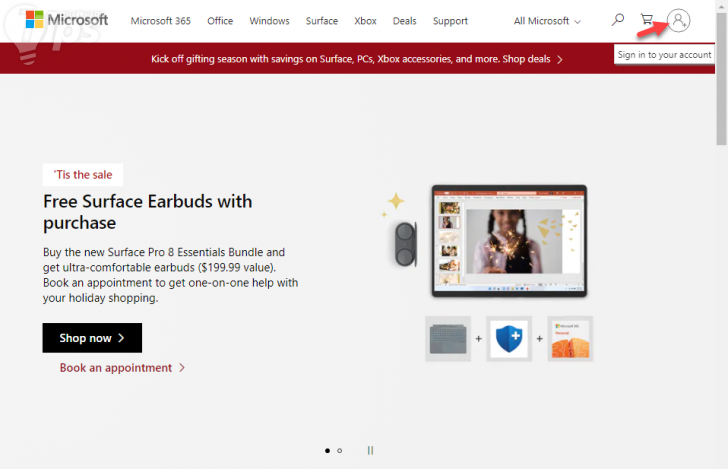Image resolution: width=728 pixels, height=469 pixels.
Task: Select Surface in the top navigation
Action: [322, 21]
